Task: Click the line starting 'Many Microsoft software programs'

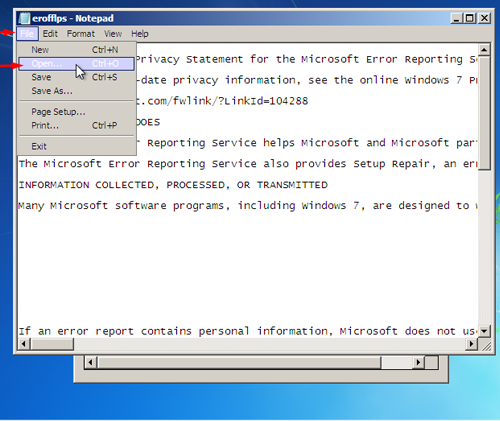Action: coord(248,206)
